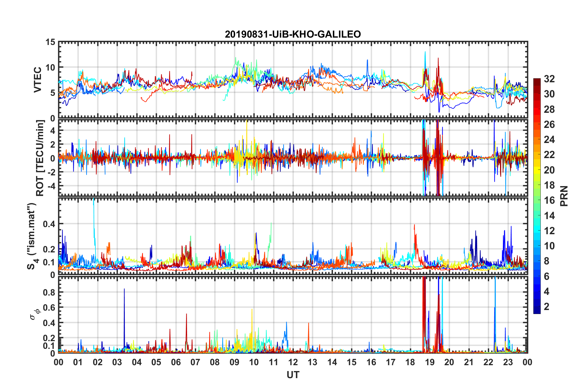Click the 13 hour tick on UT axis
This screenshot has width=586, height=392.
[x=312, y=362]
